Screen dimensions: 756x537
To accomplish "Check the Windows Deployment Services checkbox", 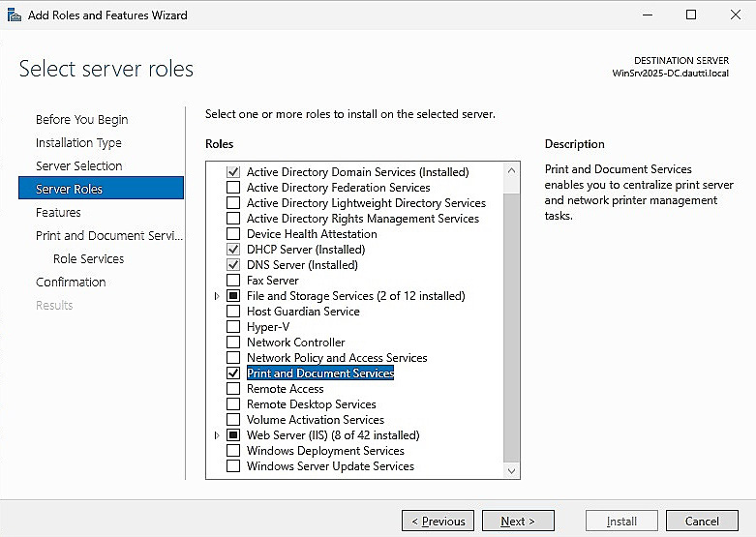I will pyautogui.click(x=233, y=450).
